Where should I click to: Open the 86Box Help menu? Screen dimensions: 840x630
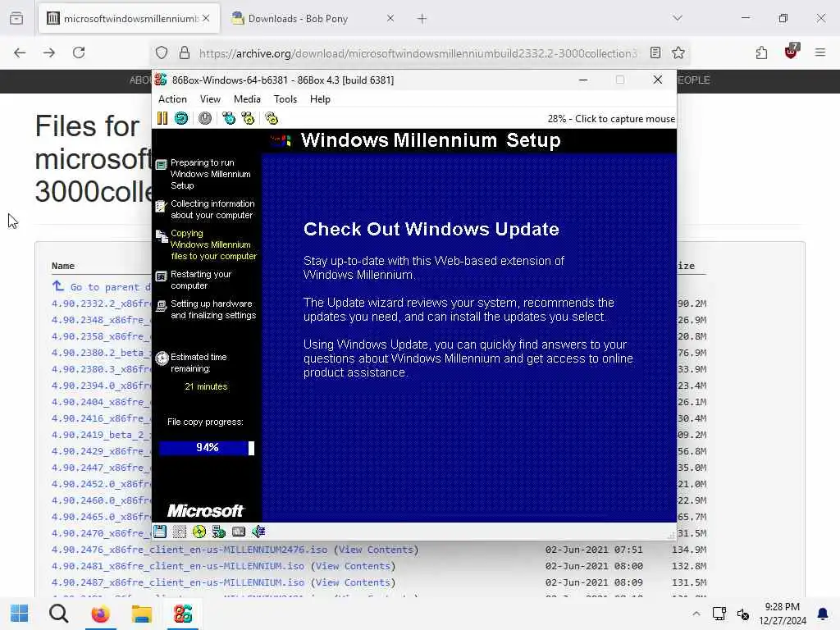(x=320, y=99)
